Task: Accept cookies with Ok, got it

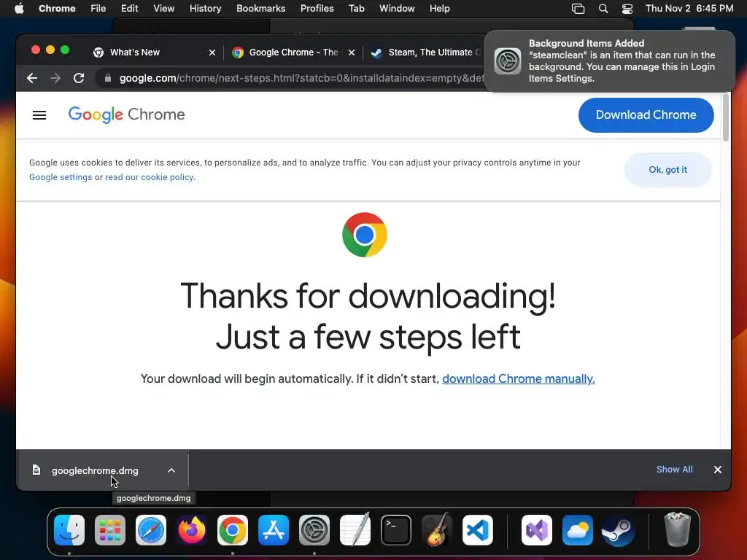Action: coord(668,169)
